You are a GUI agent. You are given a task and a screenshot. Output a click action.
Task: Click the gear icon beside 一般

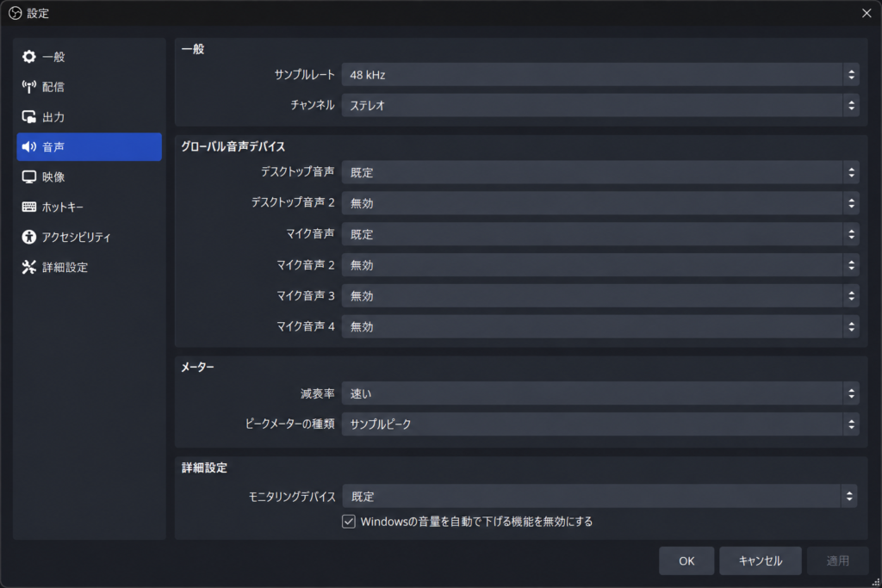point(28,57)
